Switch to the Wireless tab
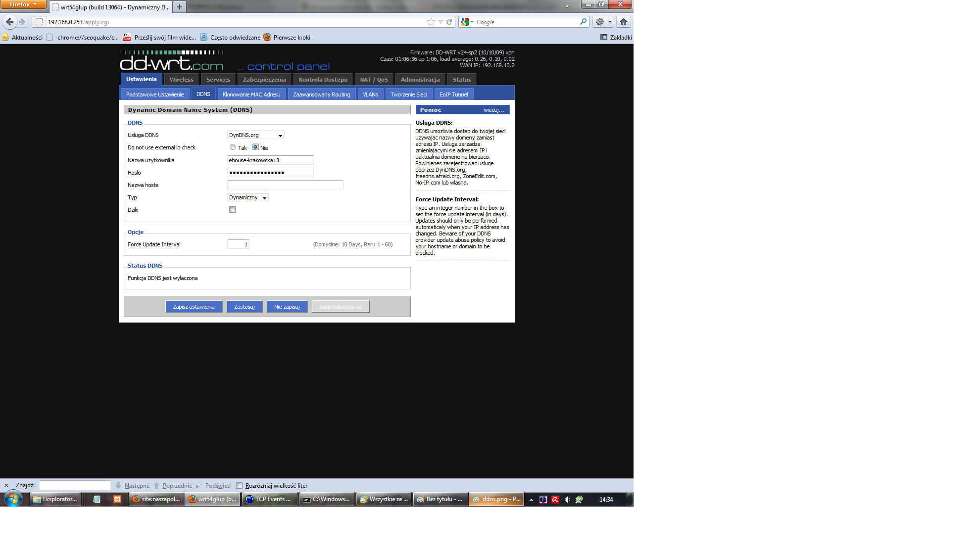This screenshot has width=980, height=559. point(182,79)
